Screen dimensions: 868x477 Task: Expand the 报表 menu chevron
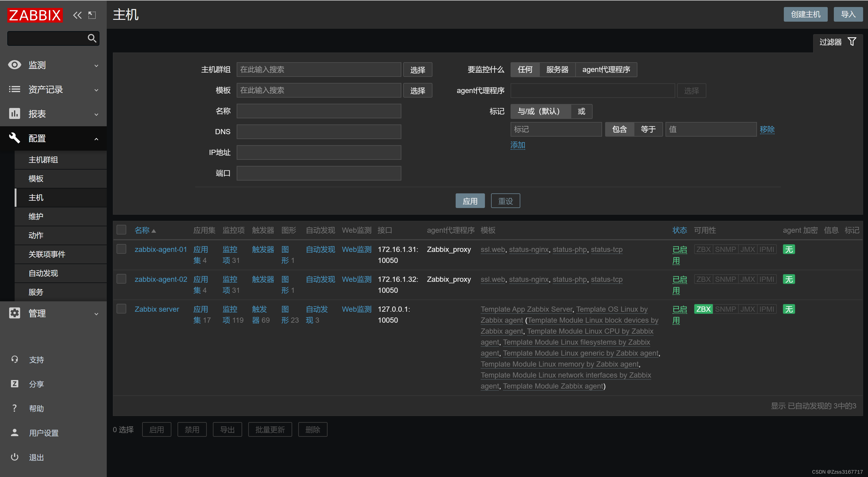pos(96,114)
